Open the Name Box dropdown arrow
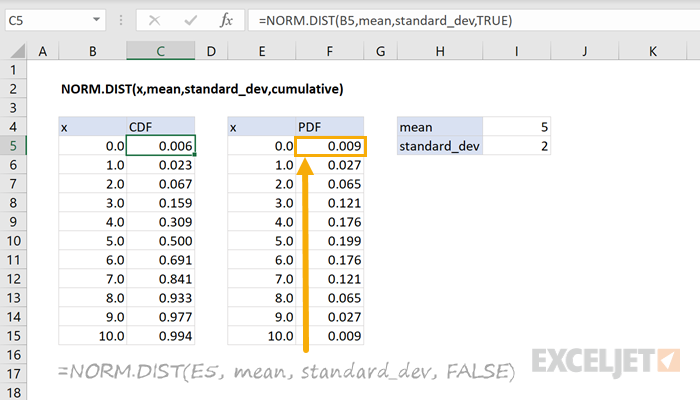Screen dimensions: 700x400 [x=96, y=20]
